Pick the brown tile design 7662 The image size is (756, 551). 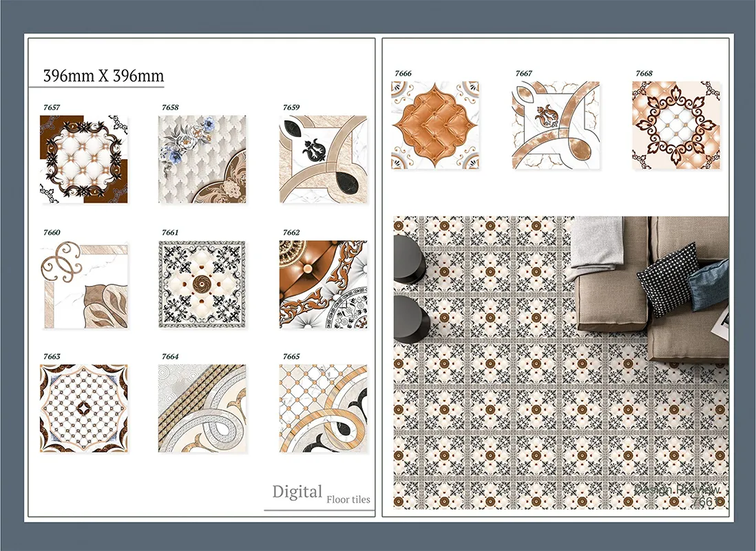click(x=324, y=284)
